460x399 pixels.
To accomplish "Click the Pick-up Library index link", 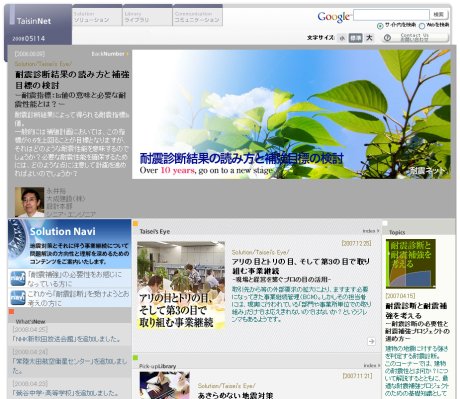I will (372, 365).
